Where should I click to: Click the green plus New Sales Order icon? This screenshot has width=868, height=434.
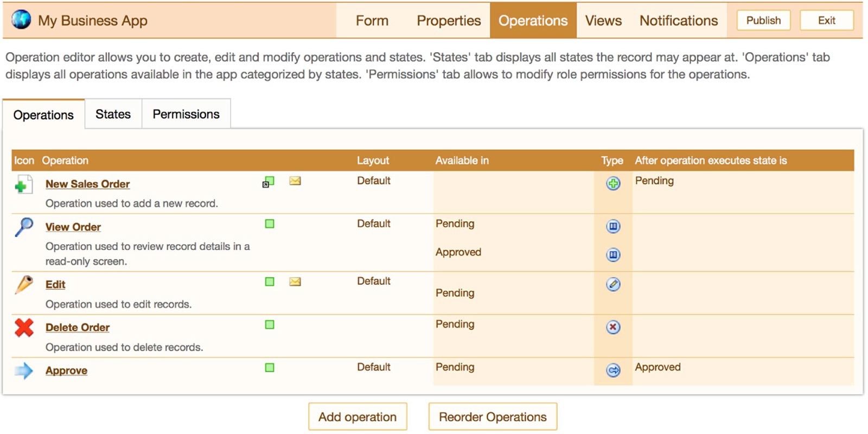point(23,185)
